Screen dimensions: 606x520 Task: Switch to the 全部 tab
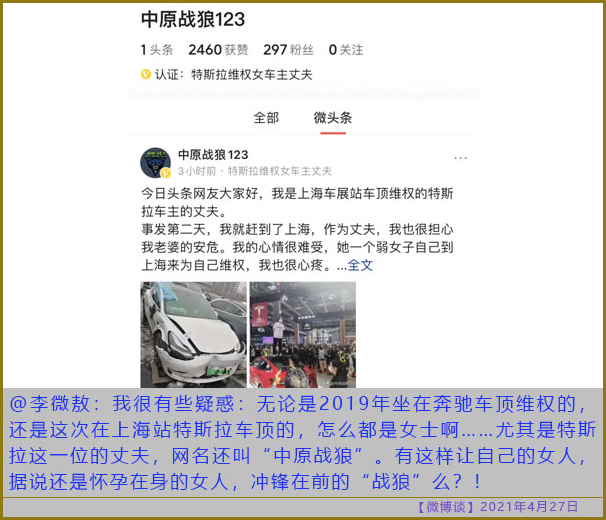(266, 118)
